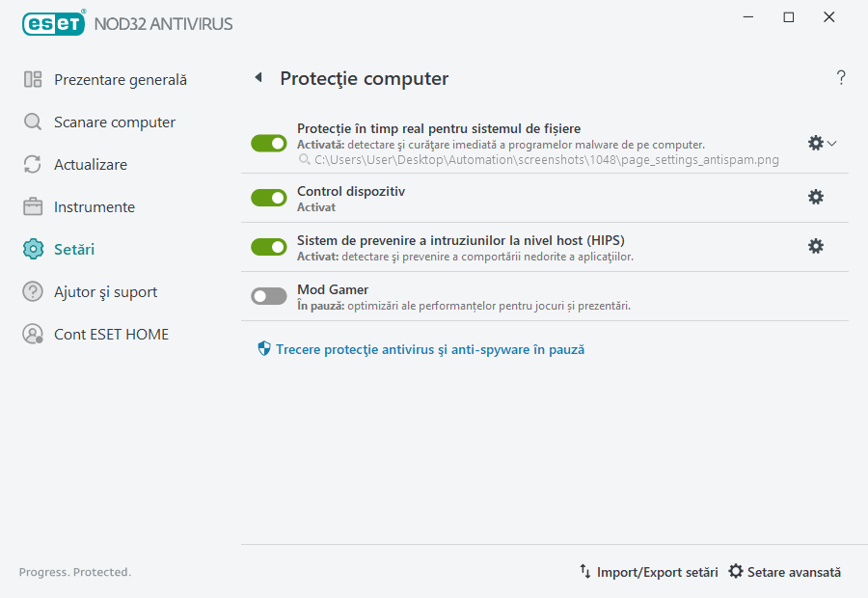Click the Cont ESET HOME icon

coord(32,334)
